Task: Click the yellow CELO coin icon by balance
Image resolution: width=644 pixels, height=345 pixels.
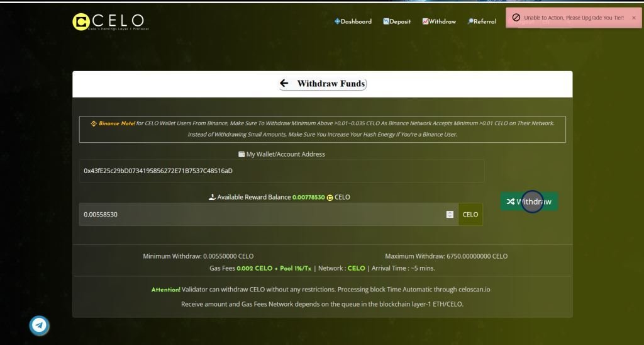Action: [x=330, y=198]
